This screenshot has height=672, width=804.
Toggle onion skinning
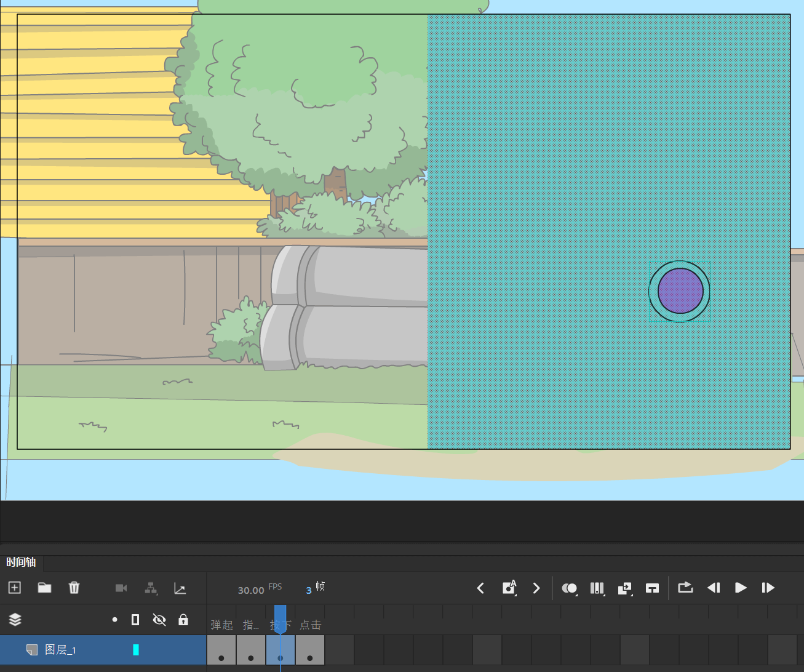pos(570,588)
